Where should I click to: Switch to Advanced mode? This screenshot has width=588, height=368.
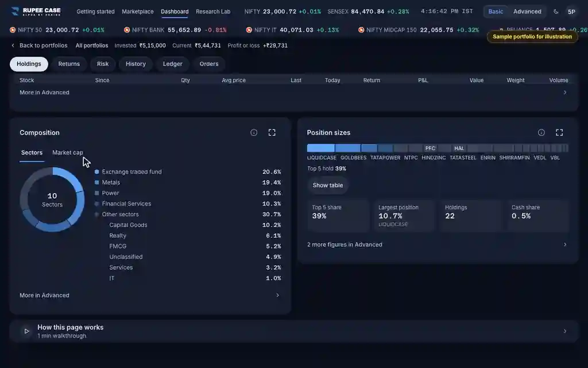click(x=527, y=11)
